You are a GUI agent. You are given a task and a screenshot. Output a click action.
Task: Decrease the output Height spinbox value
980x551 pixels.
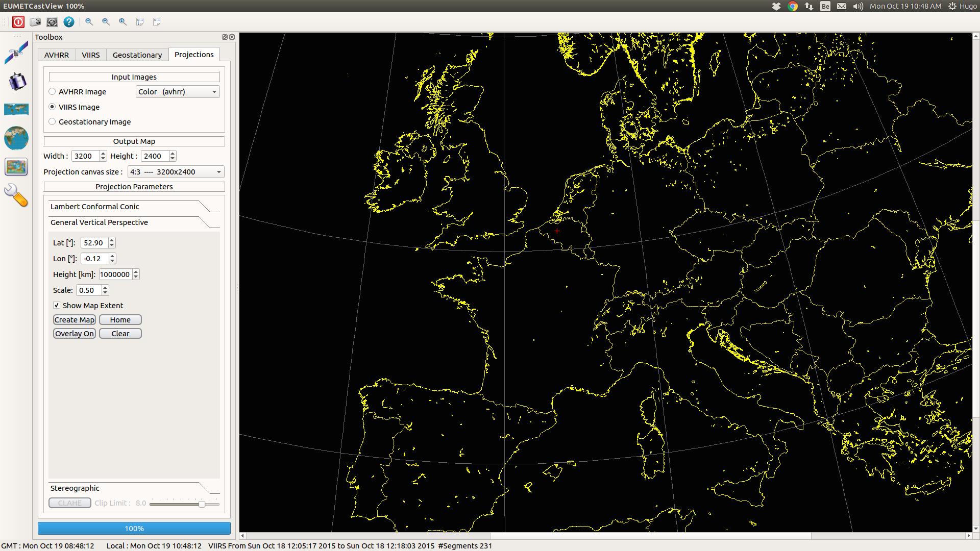click(173, 159)
